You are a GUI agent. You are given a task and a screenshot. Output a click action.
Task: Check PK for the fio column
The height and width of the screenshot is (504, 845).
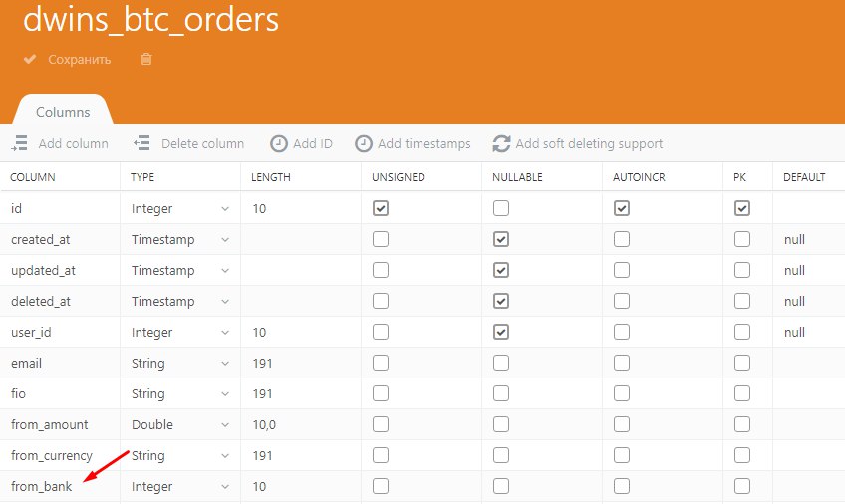coord(742,393)
